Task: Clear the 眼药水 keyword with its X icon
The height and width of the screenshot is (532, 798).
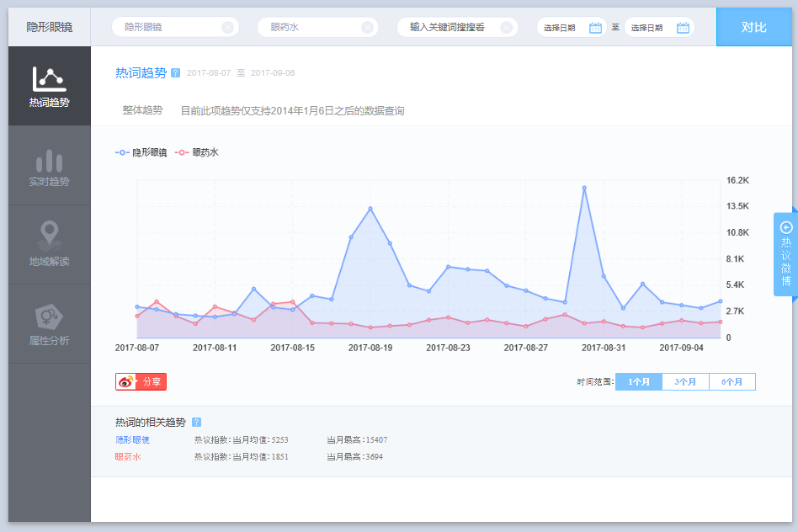Action: 367,28
